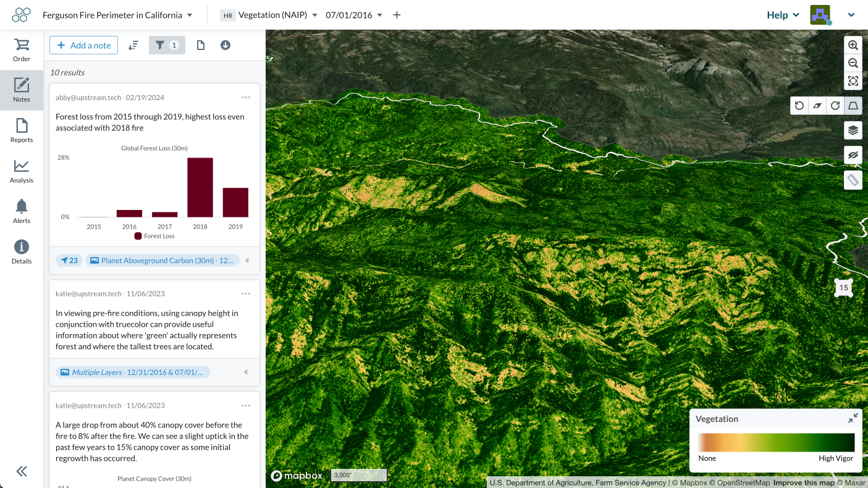Open the map layers panel
Viewport: 868px width, 488px height.
pos(853,130)
